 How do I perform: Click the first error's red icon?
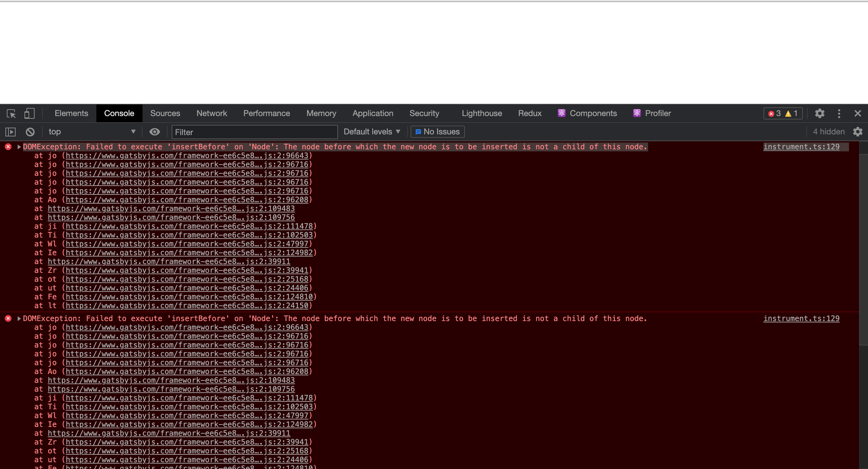pos(8,147)
